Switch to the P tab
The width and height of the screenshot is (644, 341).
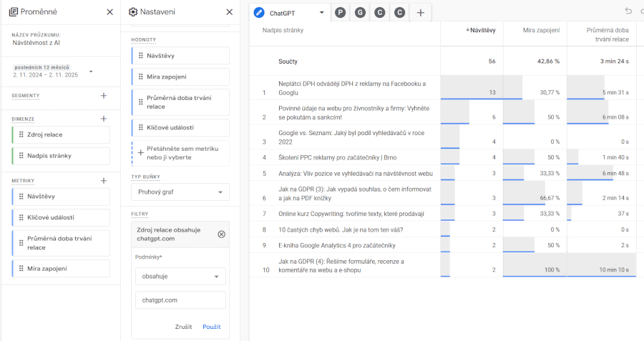click(x=340, y=12)
